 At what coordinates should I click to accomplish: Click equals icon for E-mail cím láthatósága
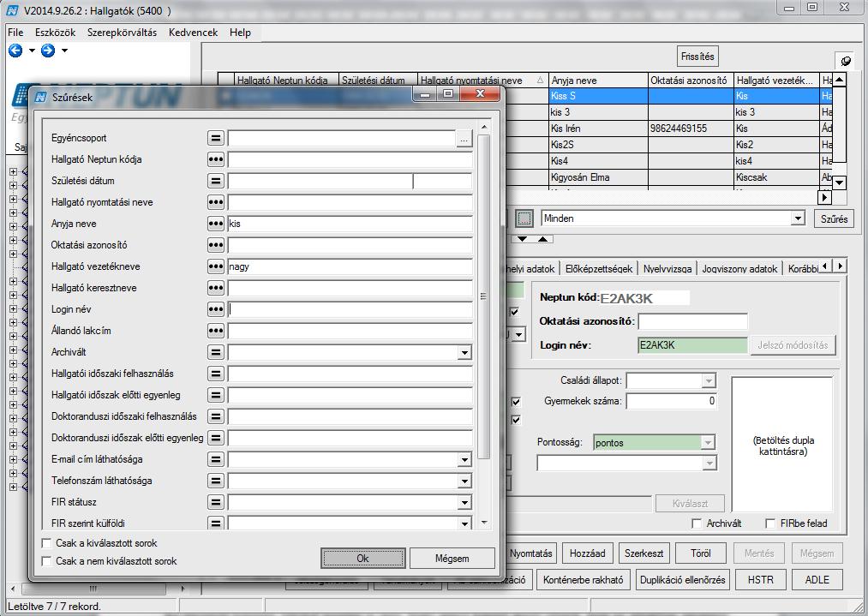click(215, 459)
